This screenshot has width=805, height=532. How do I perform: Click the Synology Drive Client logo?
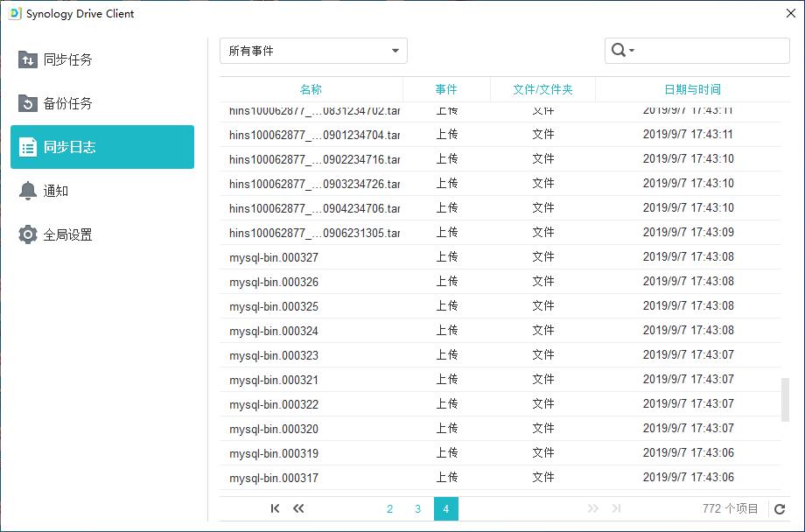click(x=16, y=13)
